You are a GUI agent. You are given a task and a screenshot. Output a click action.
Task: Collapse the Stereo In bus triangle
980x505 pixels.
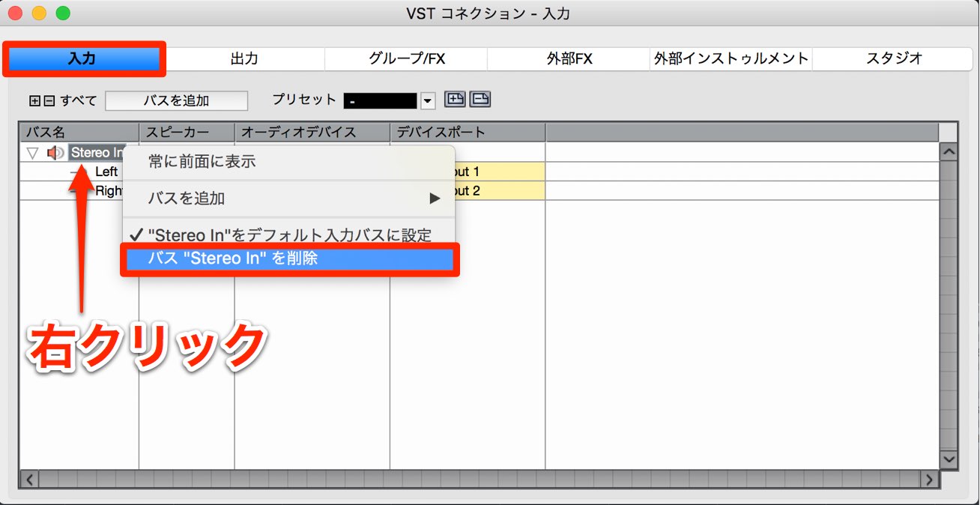pyautogui.click(x=32, y=153)
